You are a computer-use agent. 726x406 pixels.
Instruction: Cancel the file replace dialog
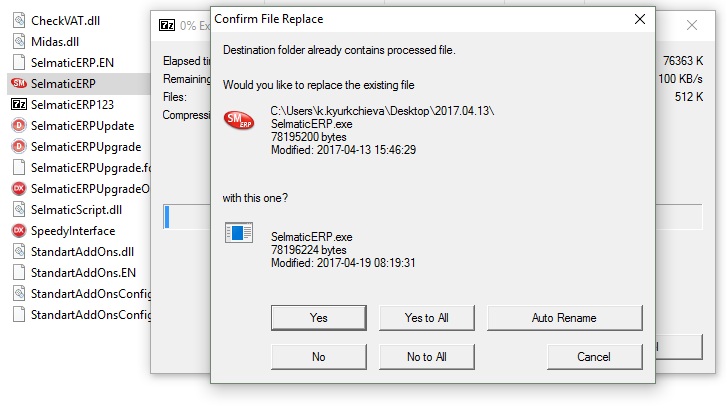pos(595,356)
